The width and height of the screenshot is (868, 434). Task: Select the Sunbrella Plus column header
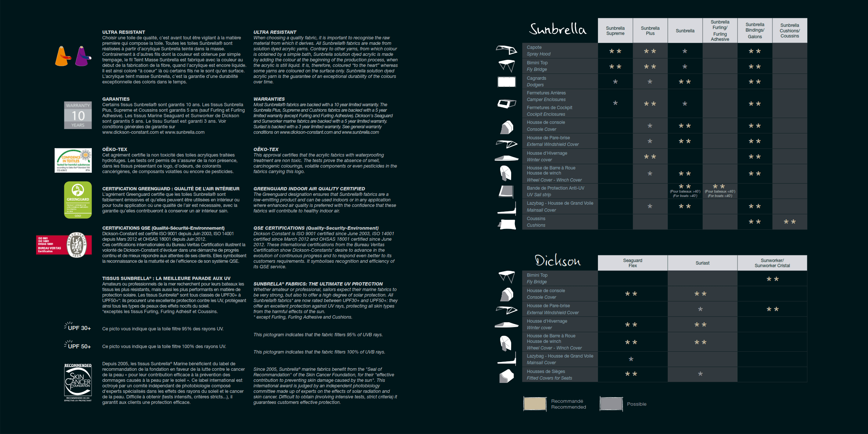(650, 31)
